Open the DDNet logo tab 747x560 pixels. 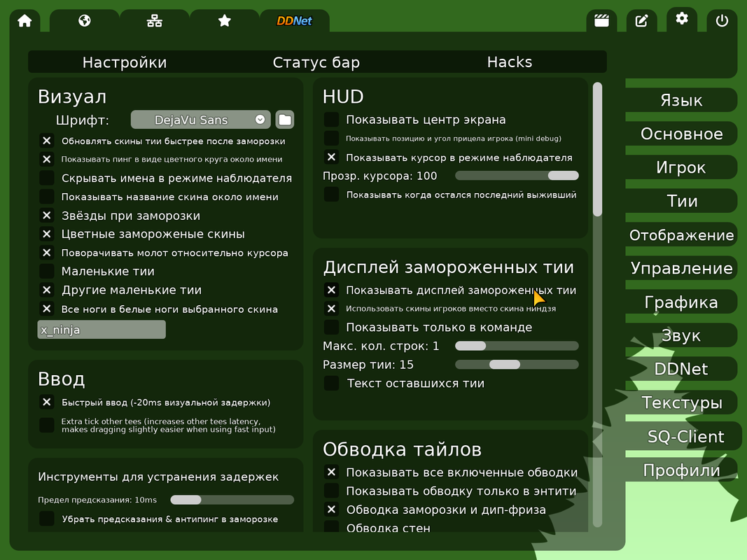tap(295, 21)
